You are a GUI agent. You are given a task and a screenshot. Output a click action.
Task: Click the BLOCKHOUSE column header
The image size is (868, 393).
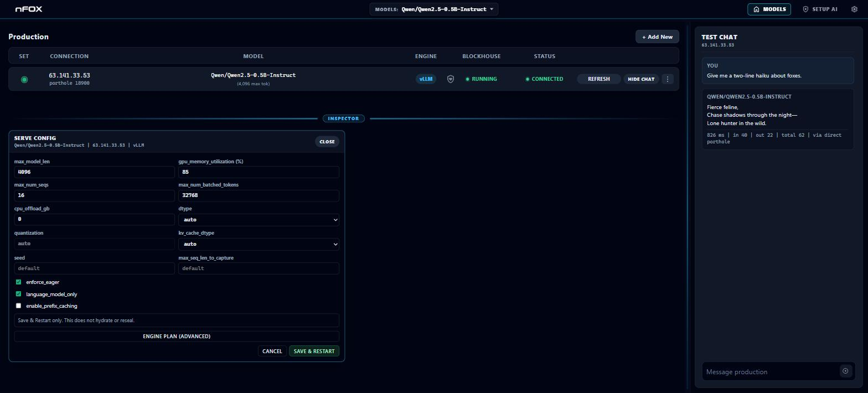click(482, 56)
